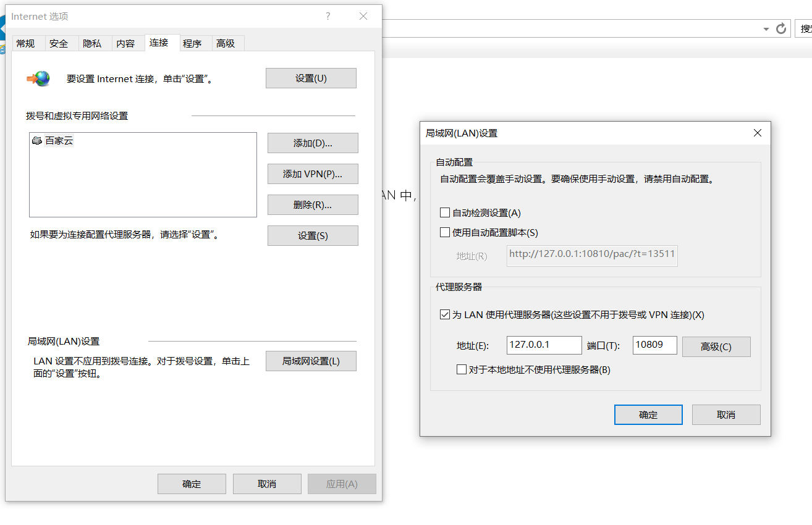Image resolution: width=812 pixels, height=525 pixels.
Task: Check 对于本地地址不使用代理服务器(B)
Action: pos(461,369)
